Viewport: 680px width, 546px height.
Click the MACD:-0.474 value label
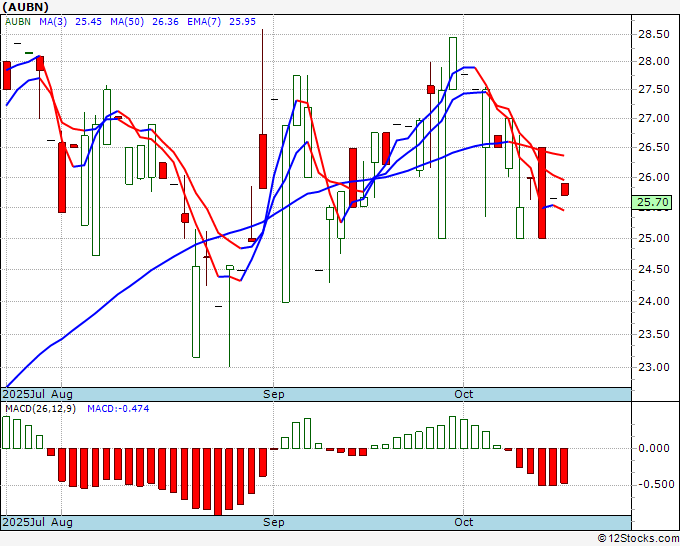click(118, 409)
